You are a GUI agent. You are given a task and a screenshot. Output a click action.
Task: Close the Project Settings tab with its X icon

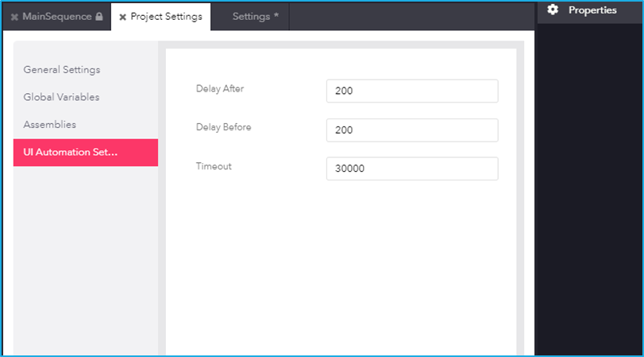122,17
